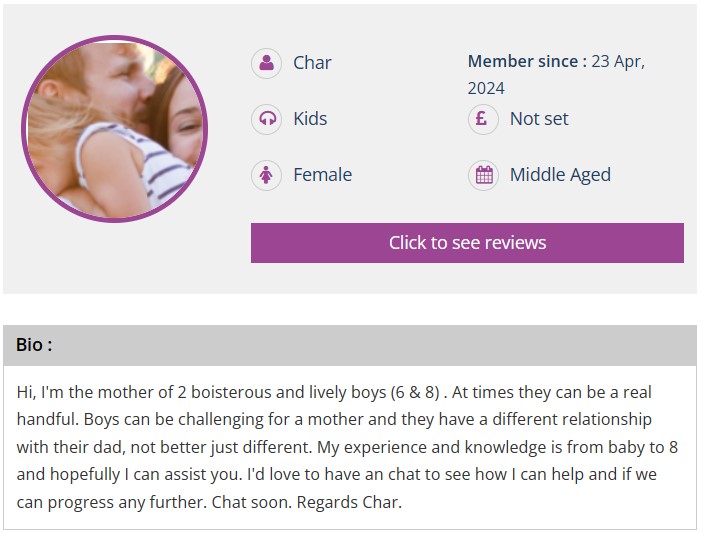Click the Female gender label
705x541 pixels.
click(x=322, y=175)
